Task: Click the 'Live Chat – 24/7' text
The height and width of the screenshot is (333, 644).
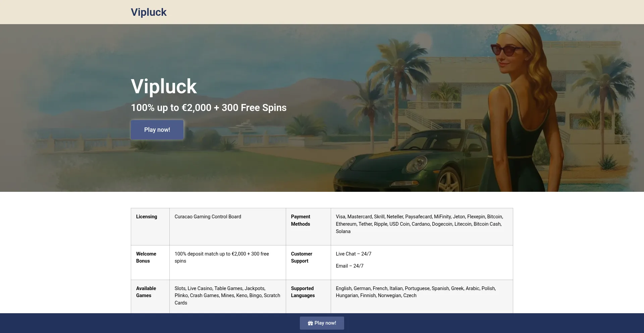Action: (x=354, y=254)
